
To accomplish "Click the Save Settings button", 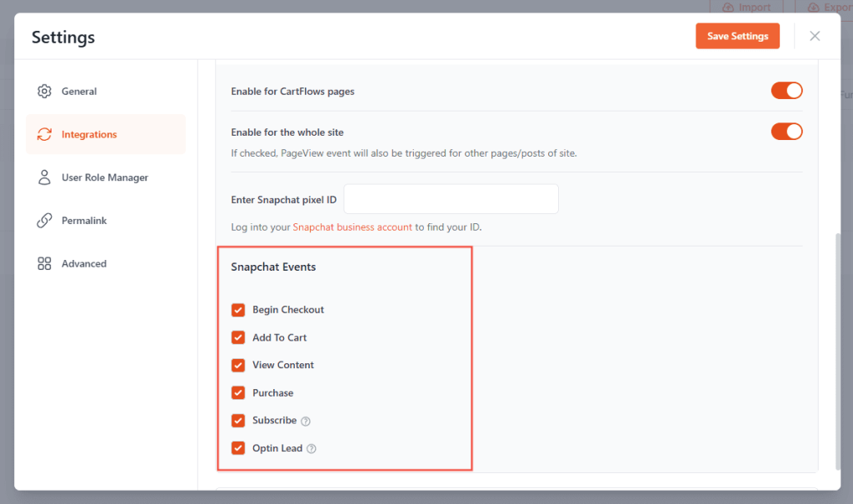I will click(737, 36).
